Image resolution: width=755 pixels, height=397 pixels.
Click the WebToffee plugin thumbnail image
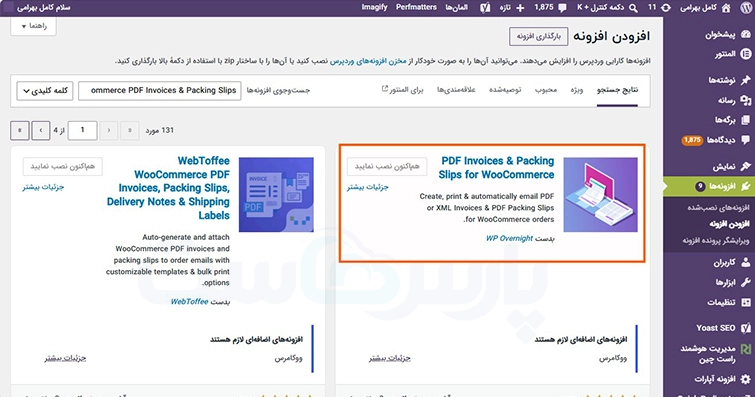click(x=276, y=195)
